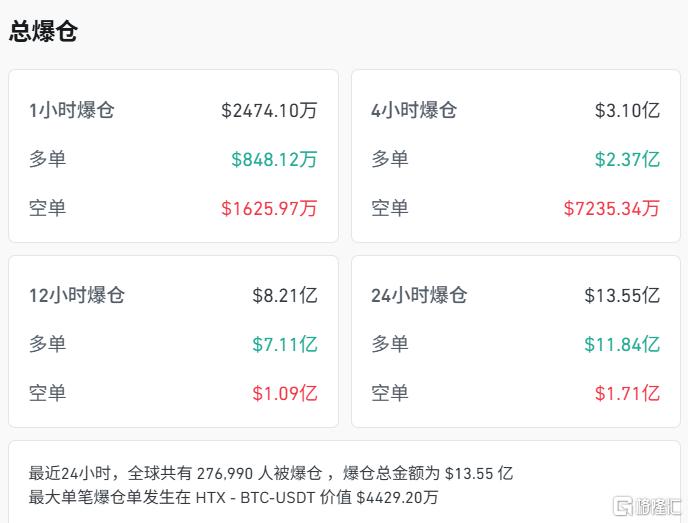Image resolution: width=688 pixels, height=523 pixels.
Task: Open the 24小时爆仓 card title
Action: pos(419,295)
